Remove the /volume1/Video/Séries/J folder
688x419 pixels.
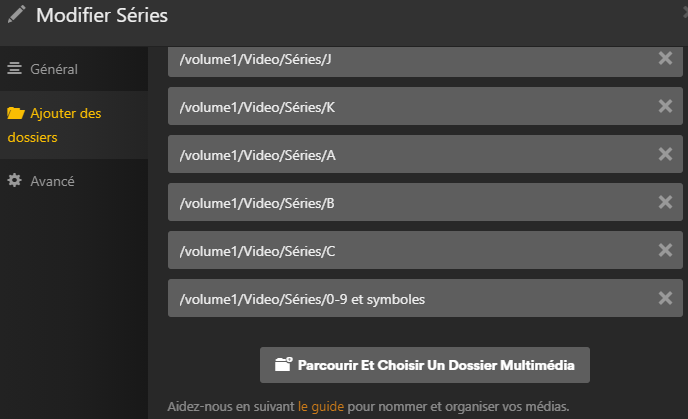665,58
